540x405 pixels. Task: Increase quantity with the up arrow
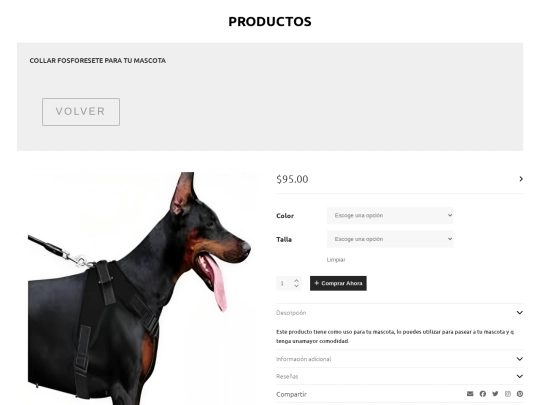coord(296,281)
